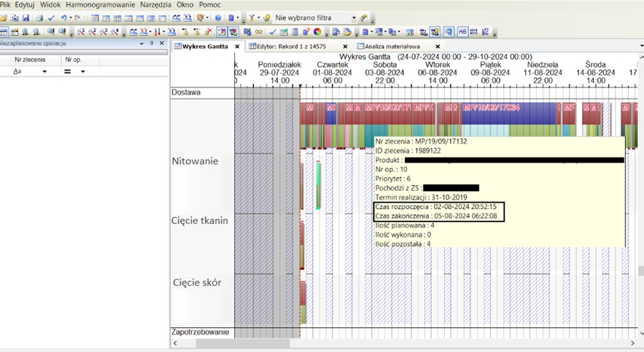Click hammer icon numbered 4
This screenshot has width=644, height=352.
115,31
